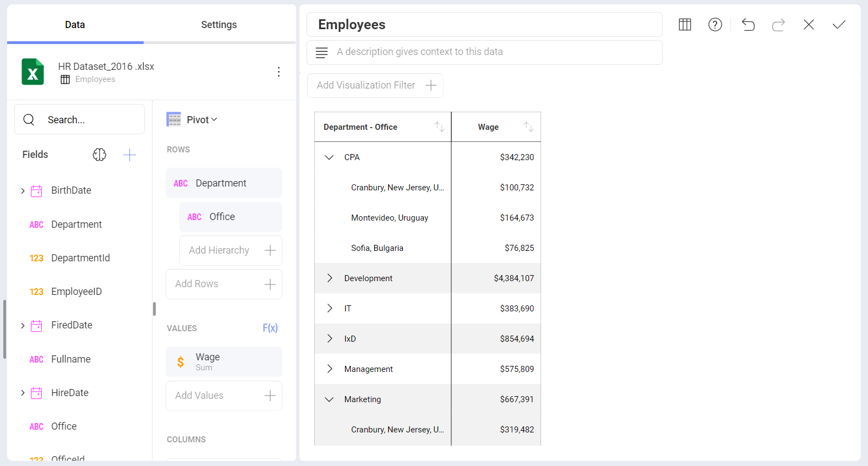Select the DepartmentId field
Screen dimensions: 868x466
pos(80,258)
